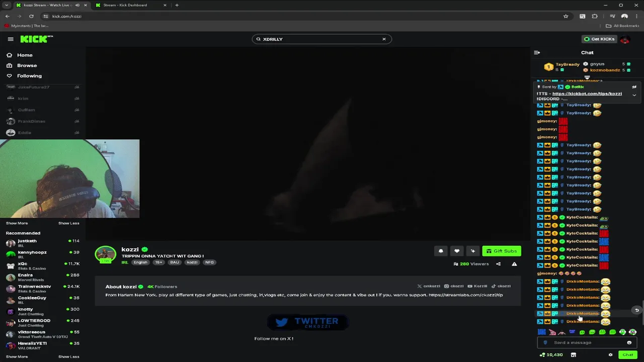Click Show Less under Recommended

pyautogui.click(x=68, y=356)
